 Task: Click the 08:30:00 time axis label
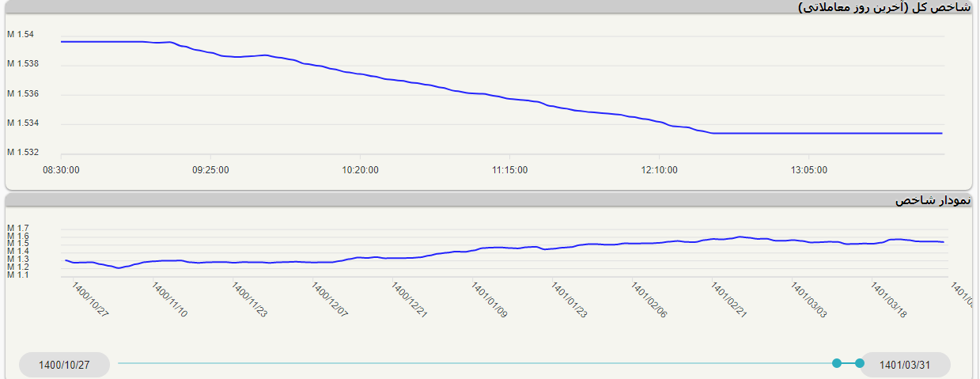pos(61,169)
